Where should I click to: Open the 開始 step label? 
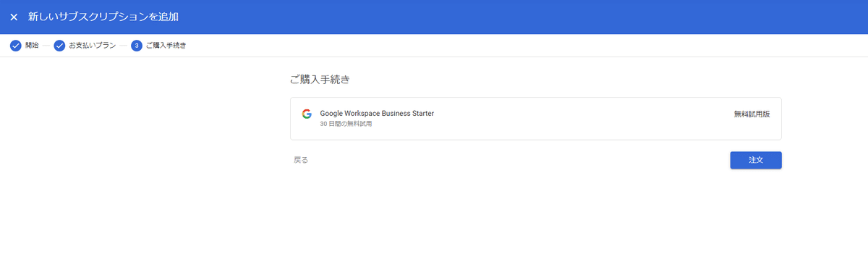click(x=32, y=46)
